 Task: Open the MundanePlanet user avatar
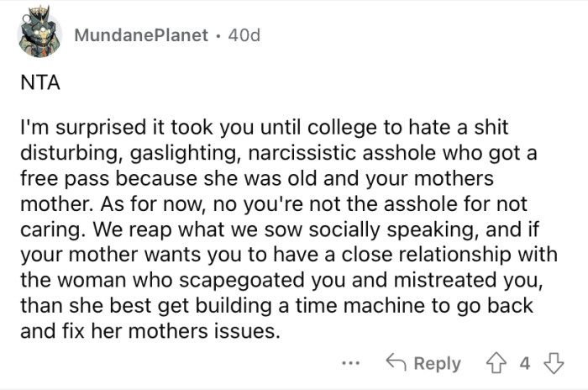[41, 34]
